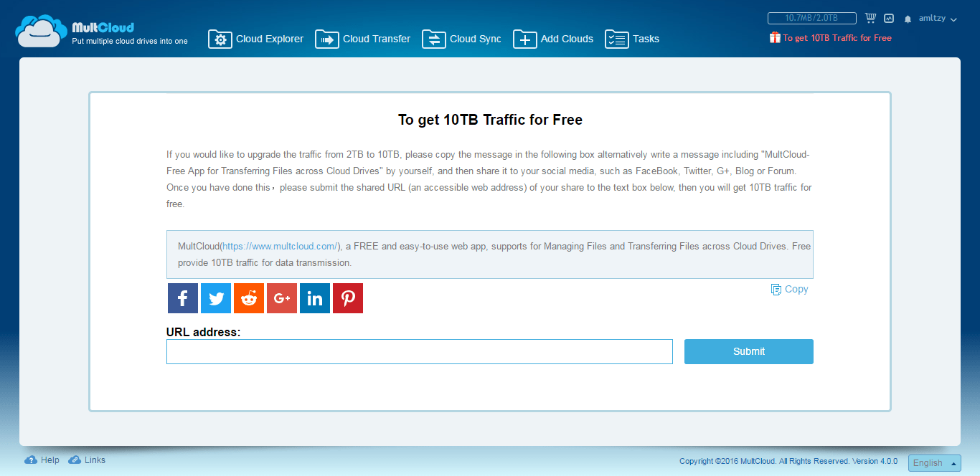Open Add Clouds via its plus icon
The height and width of the screenshot is (476, 980).
click(524, 39)
